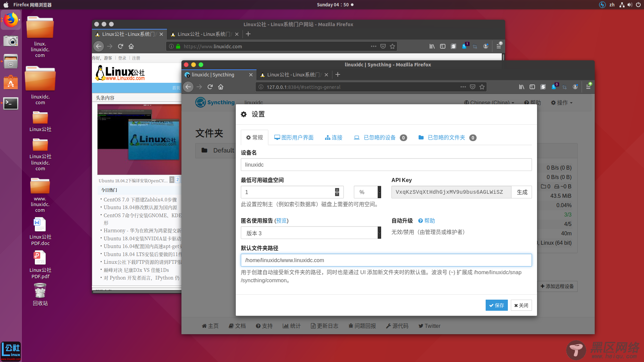Expand the 操作 actions menu

[561, 103]
